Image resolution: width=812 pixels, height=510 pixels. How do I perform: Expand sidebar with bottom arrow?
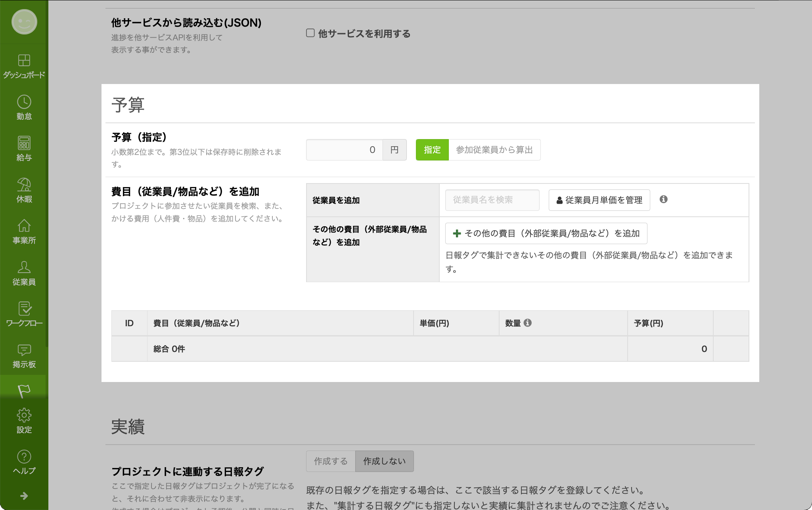tap(24, 496)
